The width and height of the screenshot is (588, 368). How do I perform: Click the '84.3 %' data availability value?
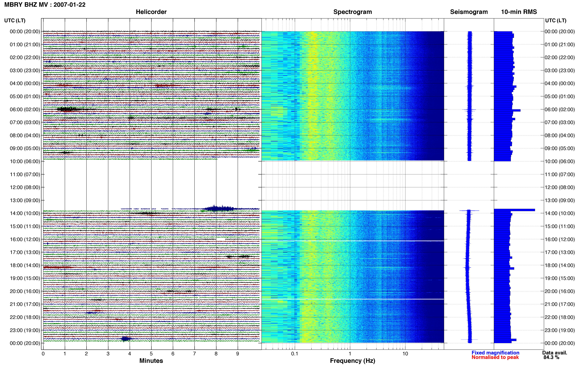tap(551, 357)
